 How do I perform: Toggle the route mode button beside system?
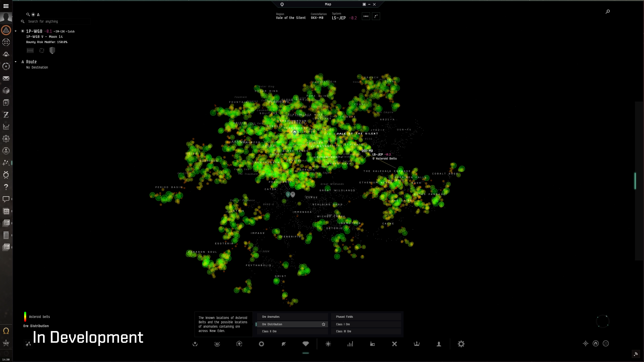click(376, 16)
